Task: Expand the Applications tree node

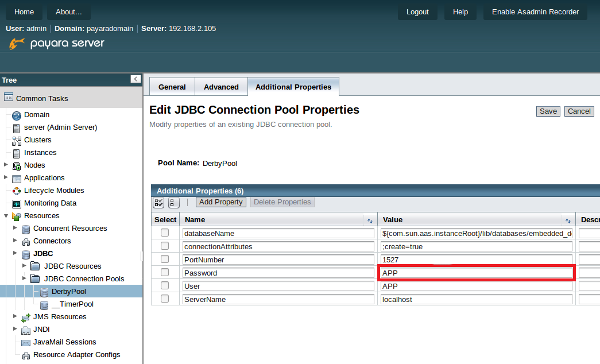Action: (x=6, y=177)
